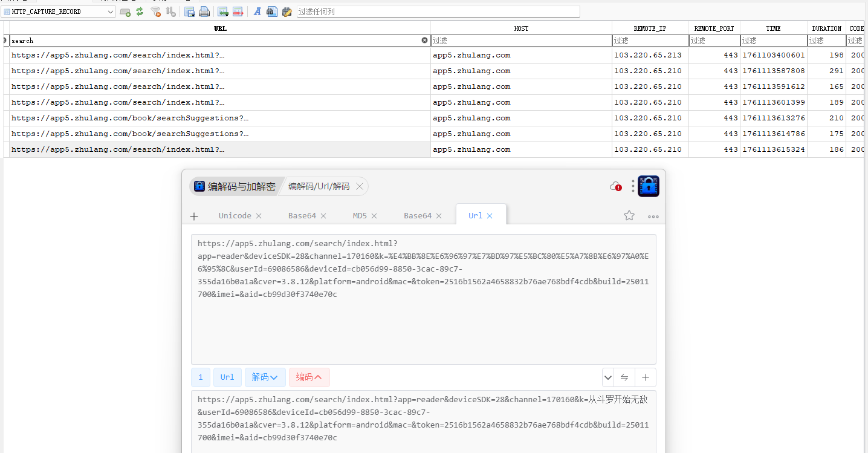868x453 pixels.
Task: Click the cloud sync error icon
Action: pos(616,186)
